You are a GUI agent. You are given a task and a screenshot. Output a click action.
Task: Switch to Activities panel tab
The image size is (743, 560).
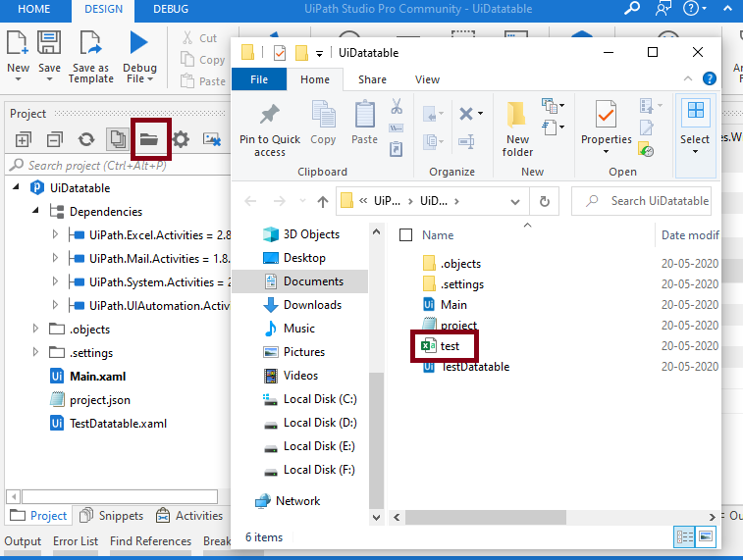pos(189,516)
